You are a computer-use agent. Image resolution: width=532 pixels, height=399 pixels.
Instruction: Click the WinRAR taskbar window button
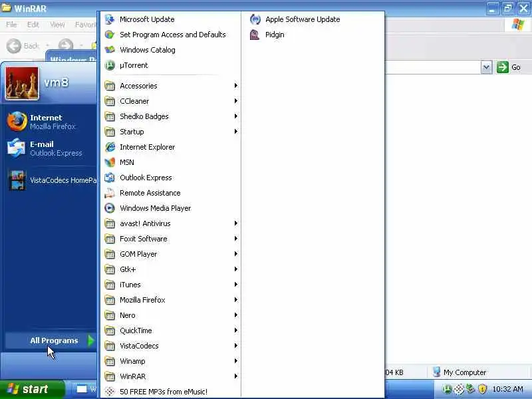point(85,389)
